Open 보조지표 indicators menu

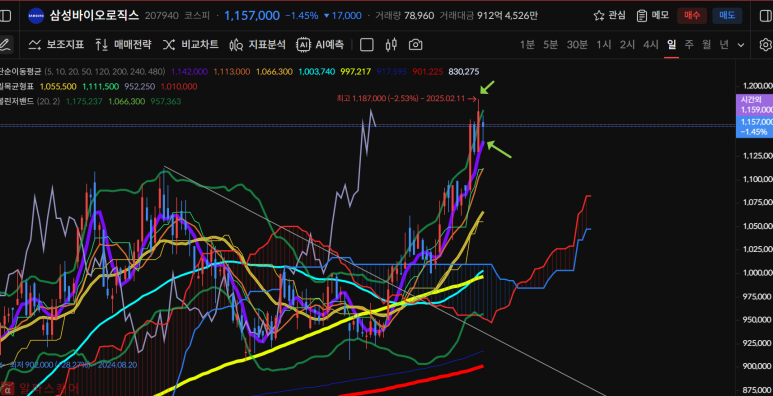[x=56, y=45]
